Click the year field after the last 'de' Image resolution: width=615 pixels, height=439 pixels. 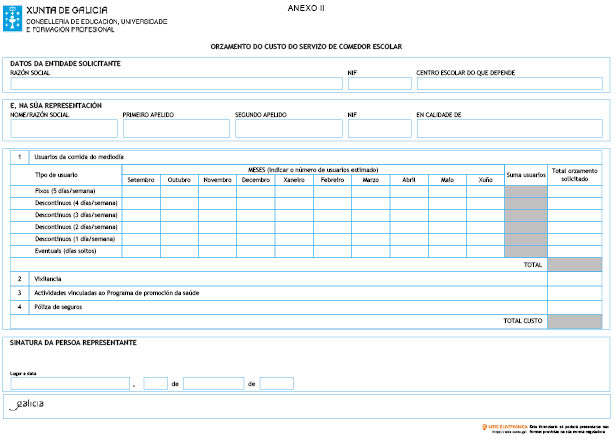276,383
